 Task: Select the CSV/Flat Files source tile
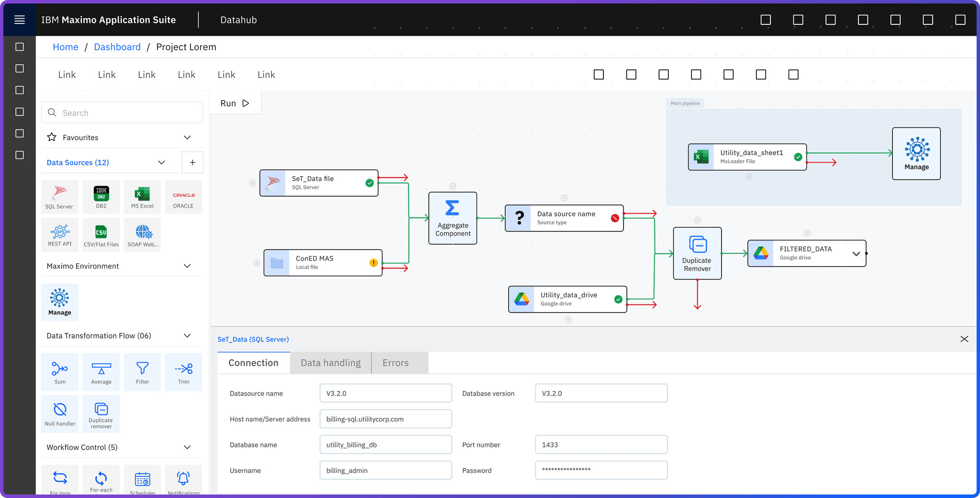tap(101, 235)
